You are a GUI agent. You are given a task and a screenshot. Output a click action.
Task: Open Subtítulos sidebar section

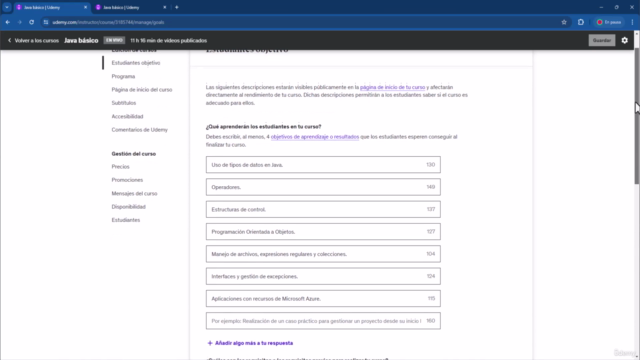pyautogui.click(x=124, y=103)
